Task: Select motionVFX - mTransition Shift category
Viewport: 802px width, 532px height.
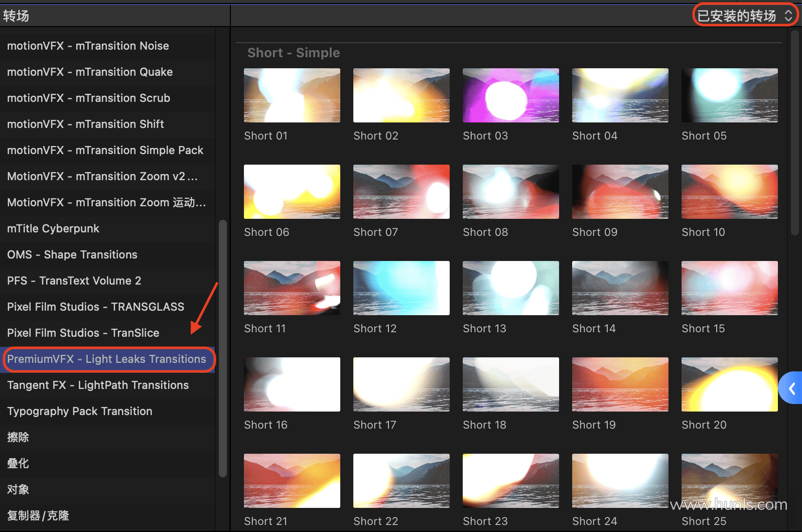Action: click(107, 124)
